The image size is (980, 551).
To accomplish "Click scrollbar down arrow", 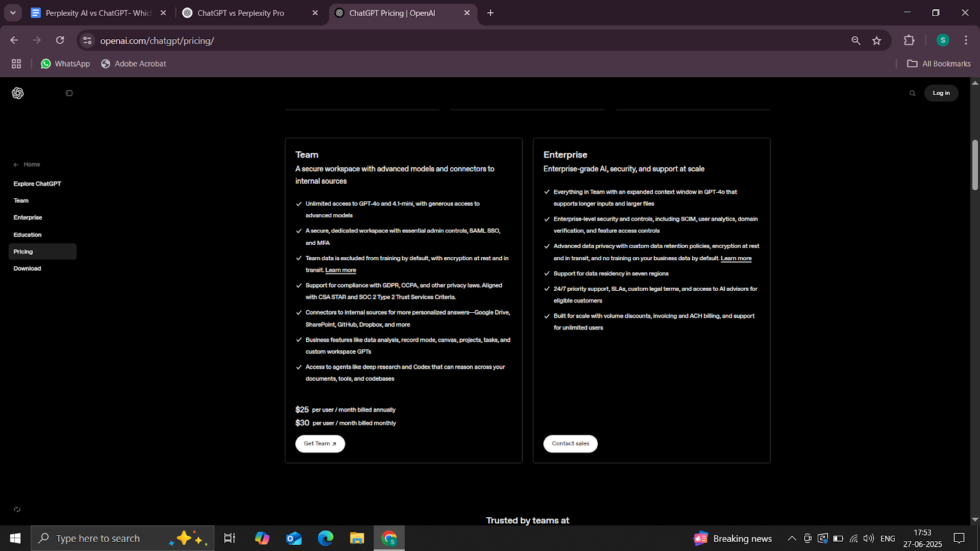I will click(975, 520).
